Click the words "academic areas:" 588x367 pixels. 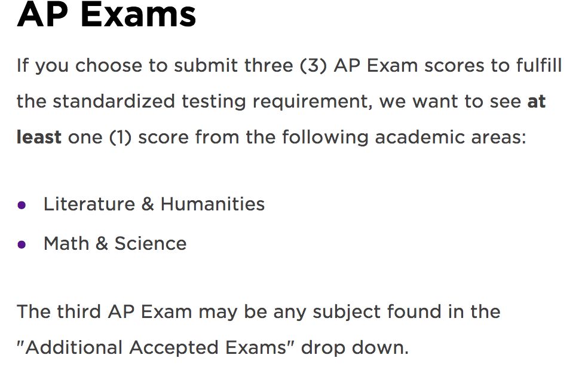point(451,137)
